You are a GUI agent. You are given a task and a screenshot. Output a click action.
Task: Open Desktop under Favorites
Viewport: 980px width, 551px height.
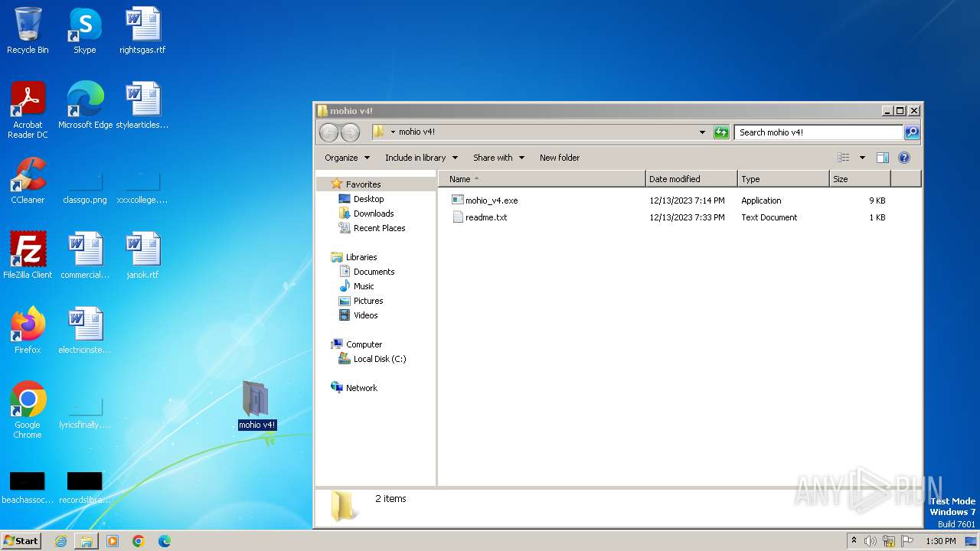pyautogui.click(x=368, y=199)
